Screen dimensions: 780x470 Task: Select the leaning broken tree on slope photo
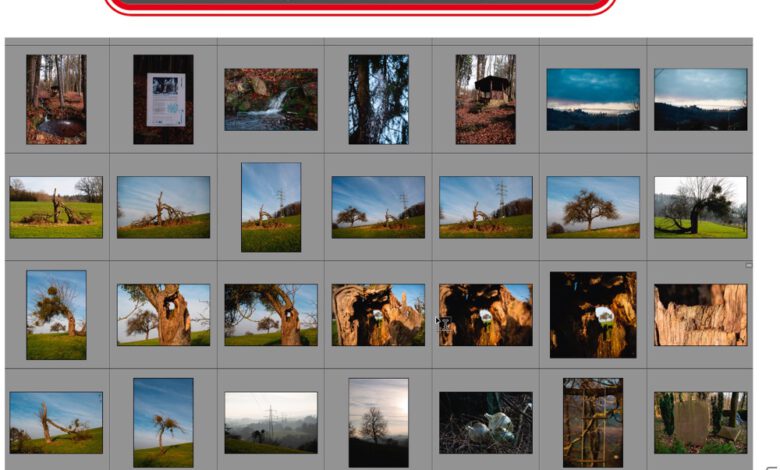[x=56, y=423]
